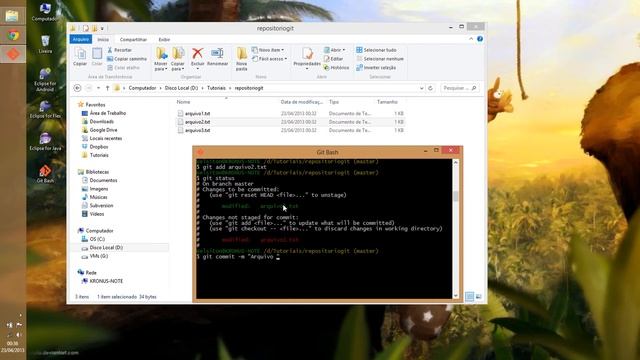Click the Copiar ribbon icon
This screenshot has height=360, width=640.
click(x=80, y=56)
